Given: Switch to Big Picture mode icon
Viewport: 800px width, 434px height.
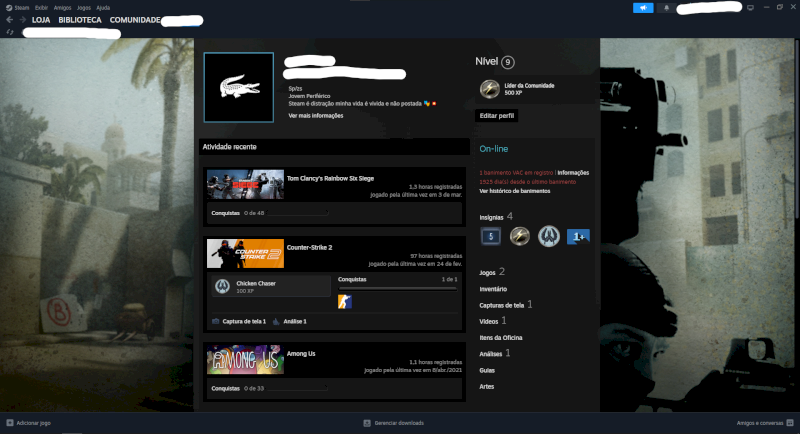Looking at the screenshot, I should click(x=750, y=8).
